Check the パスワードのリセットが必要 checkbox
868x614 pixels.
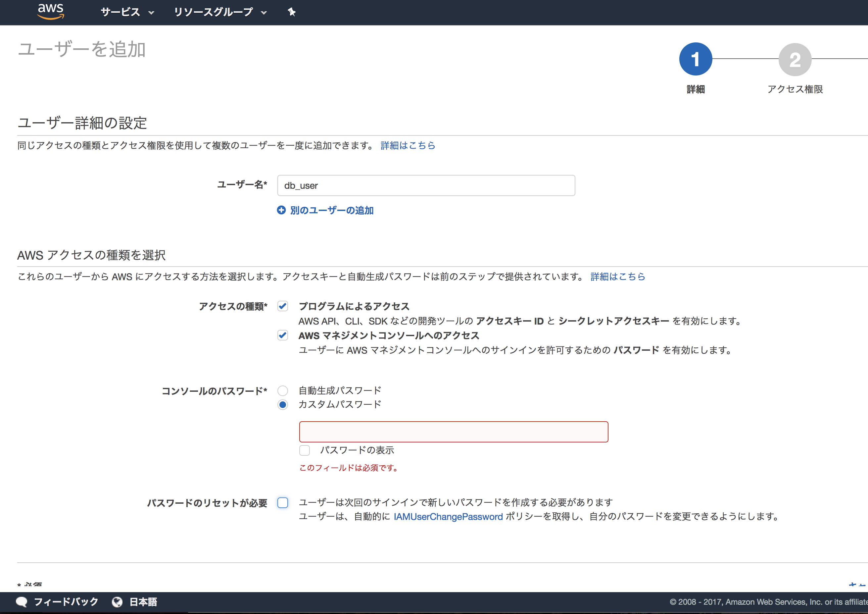coord(283,503)
